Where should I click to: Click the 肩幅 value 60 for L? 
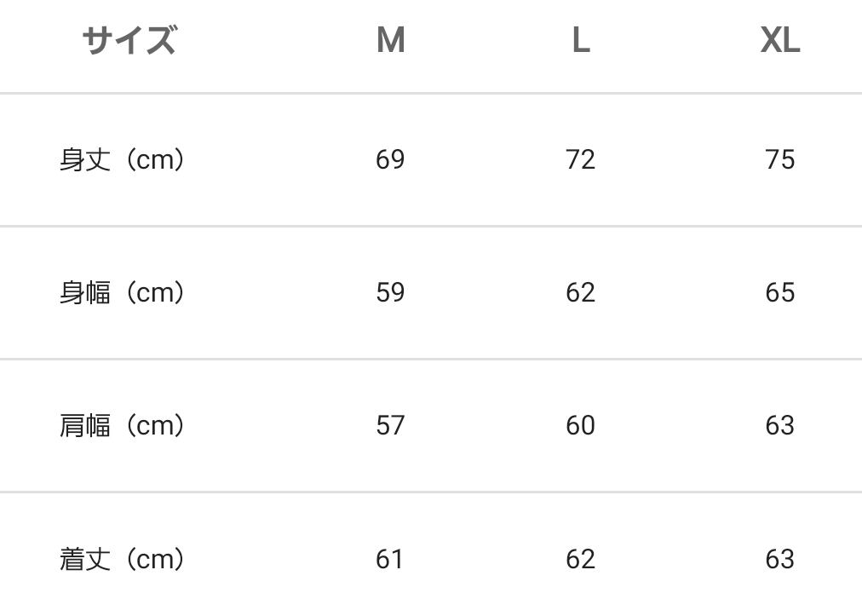(x=581, y=425)
